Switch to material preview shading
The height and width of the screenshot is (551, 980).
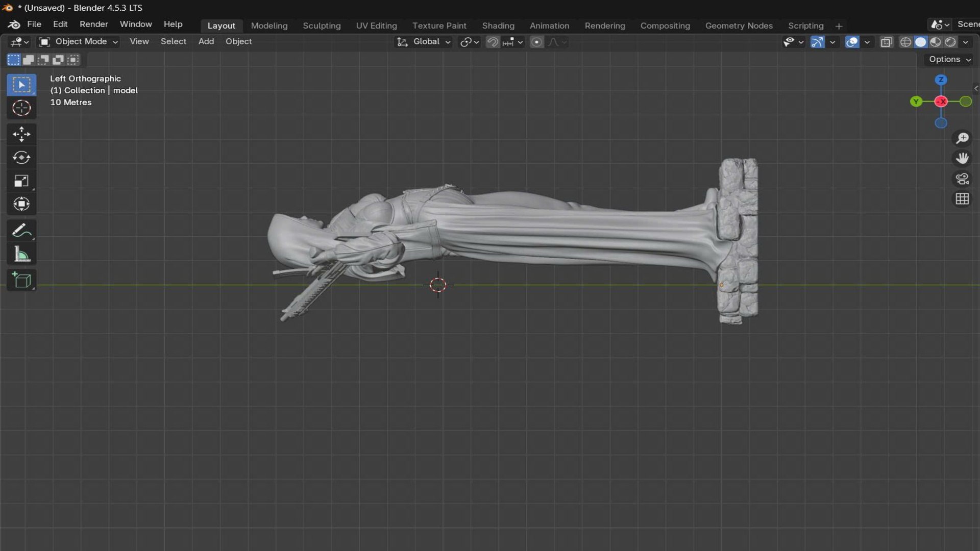pos(935,42)
